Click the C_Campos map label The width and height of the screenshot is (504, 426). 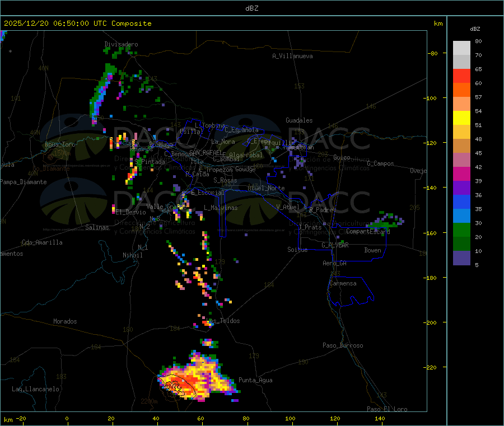point(381,163)
